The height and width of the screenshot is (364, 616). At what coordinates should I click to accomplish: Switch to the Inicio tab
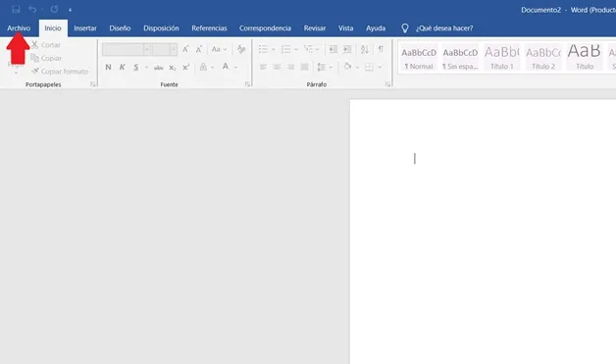pyautogui.click(x=53, y=28)
